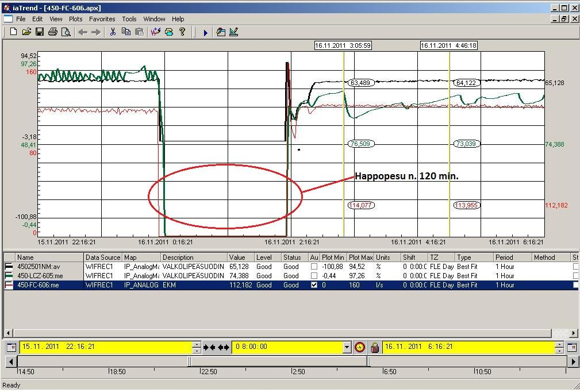Click the forward arrow in toolbar

tap(96, 33)
